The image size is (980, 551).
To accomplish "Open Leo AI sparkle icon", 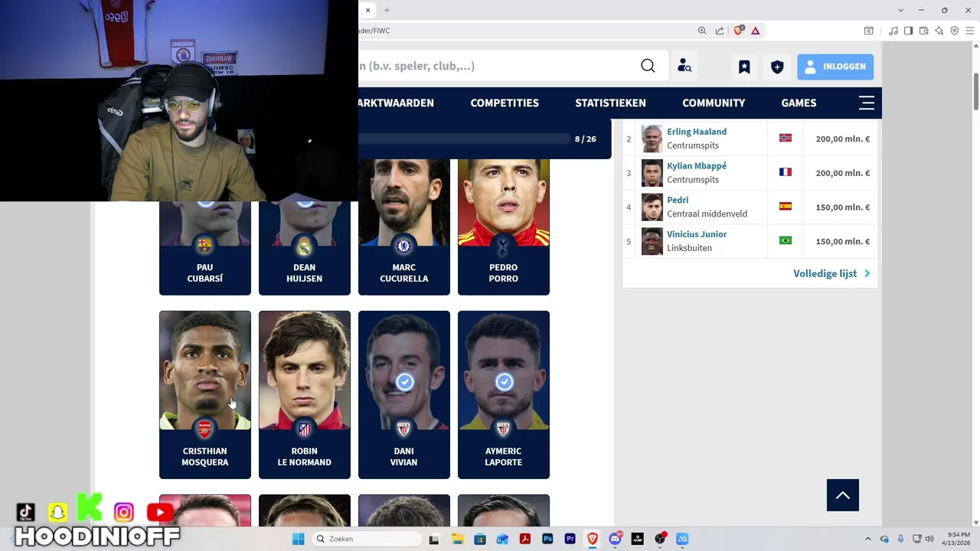I will (939, 31).
